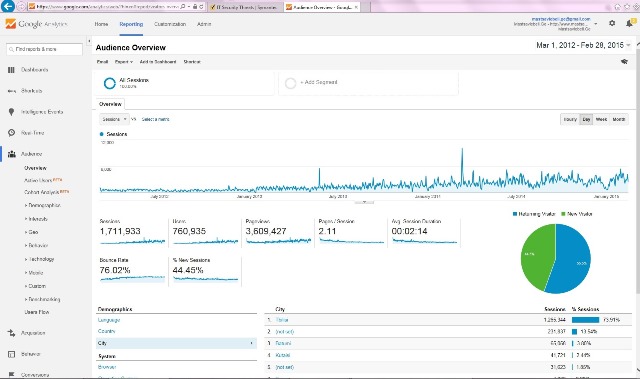Click the first city row's blue sessions bar

585,320
